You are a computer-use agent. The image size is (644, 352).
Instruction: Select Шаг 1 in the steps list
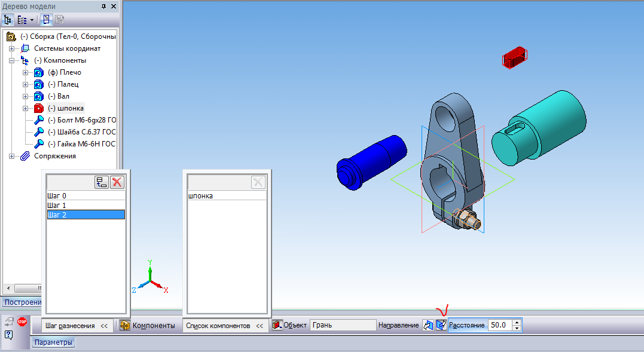click(57, 205)
